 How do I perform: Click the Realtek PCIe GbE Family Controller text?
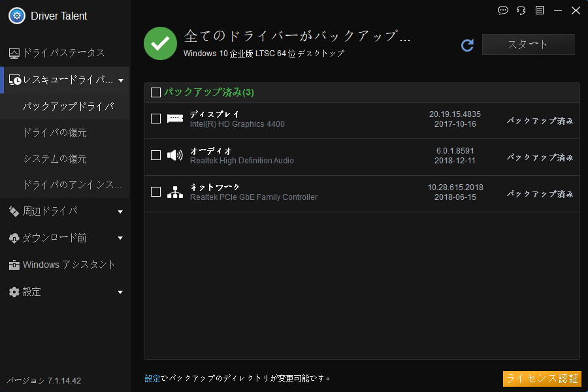[254, 197]
